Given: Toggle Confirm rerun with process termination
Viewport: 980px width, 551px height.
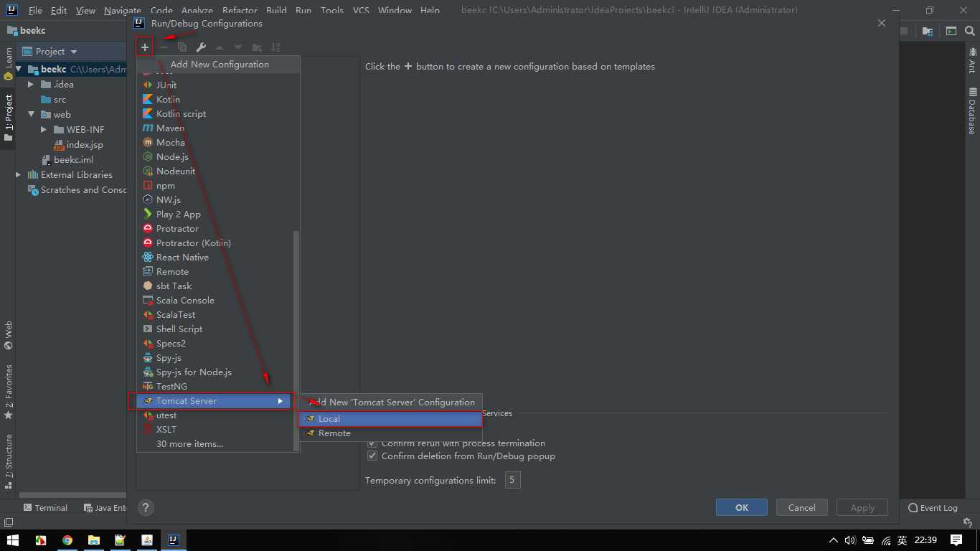Looking at the screenshot, I should coord(372,443).
